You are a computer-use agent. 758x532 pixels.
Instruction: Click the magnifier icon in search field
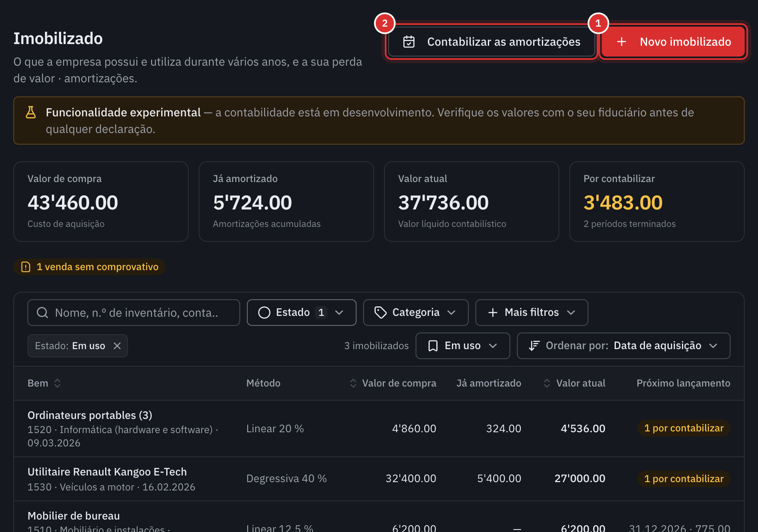(42, 313)
